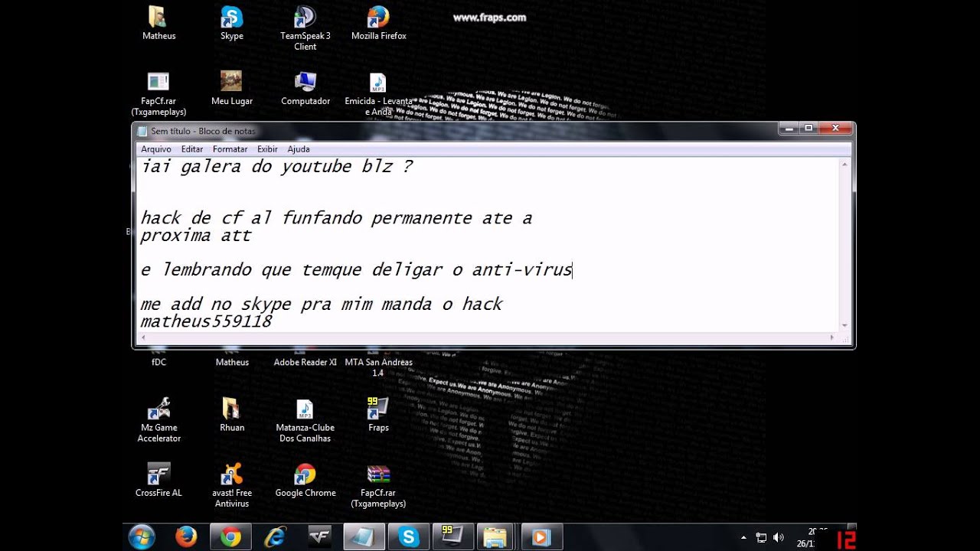
Task: Open the Exibir menu in Notepad
Action: 267,149
